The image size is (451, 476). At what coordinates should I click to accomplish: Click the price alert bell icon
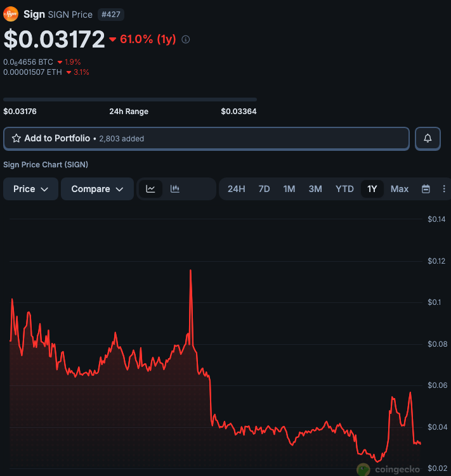point(428,138)
